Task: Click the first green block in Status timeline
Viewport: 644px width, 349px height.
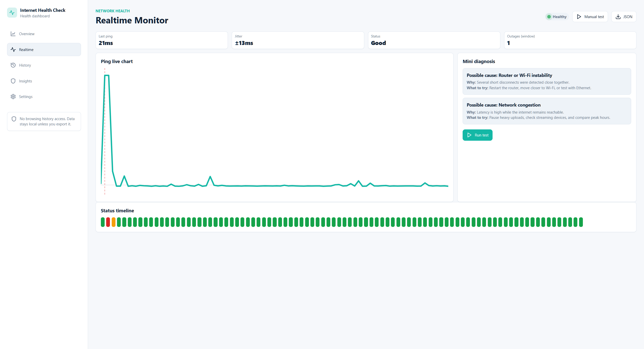Action: coord(103,222)
